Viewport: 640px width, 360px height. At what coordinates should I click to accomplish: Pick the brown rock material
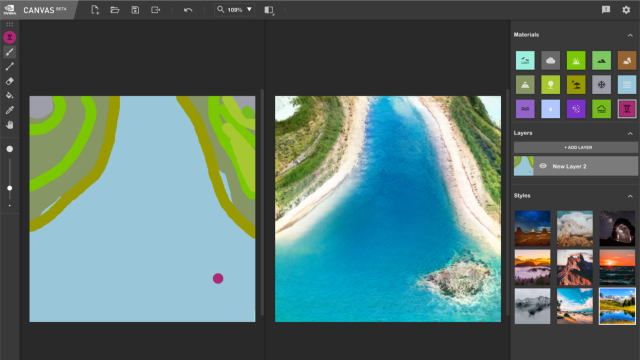(627, 60)
